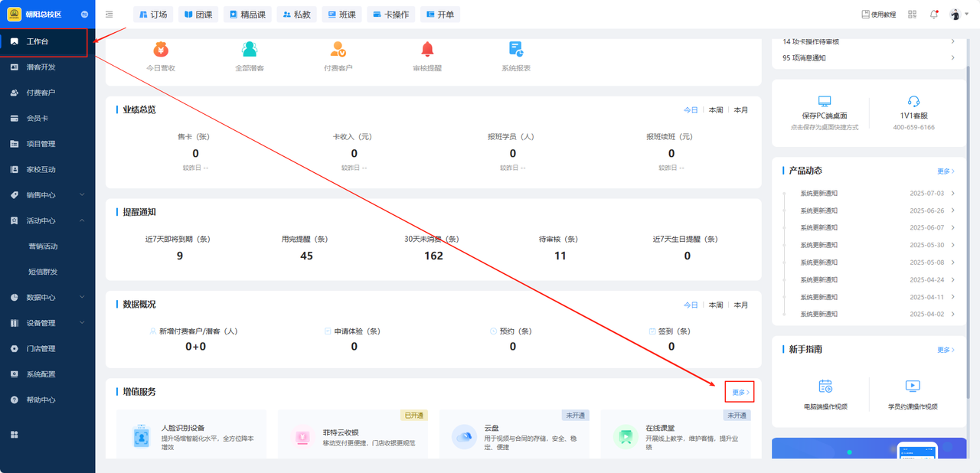Click the 1V1客服 headset icon
The image size is (980, 473).
click(x=913, y=102)
